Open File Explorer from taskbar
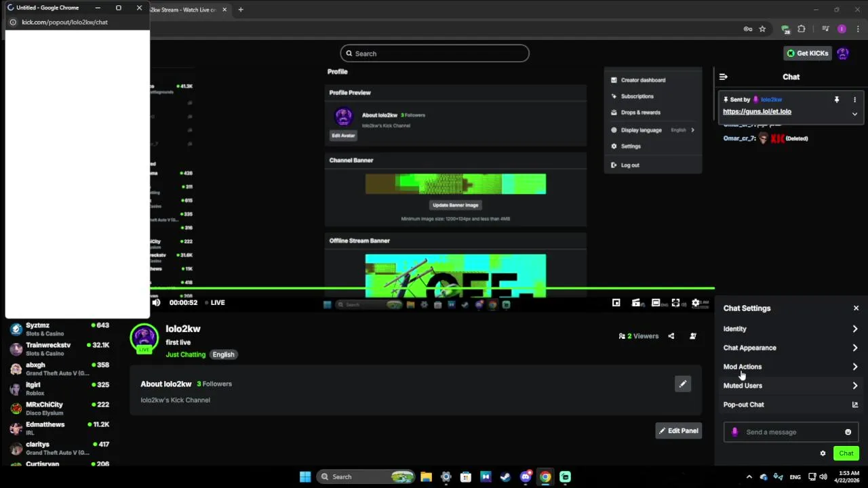The height and width of the screenshot is (488, 868). point(426,476)
